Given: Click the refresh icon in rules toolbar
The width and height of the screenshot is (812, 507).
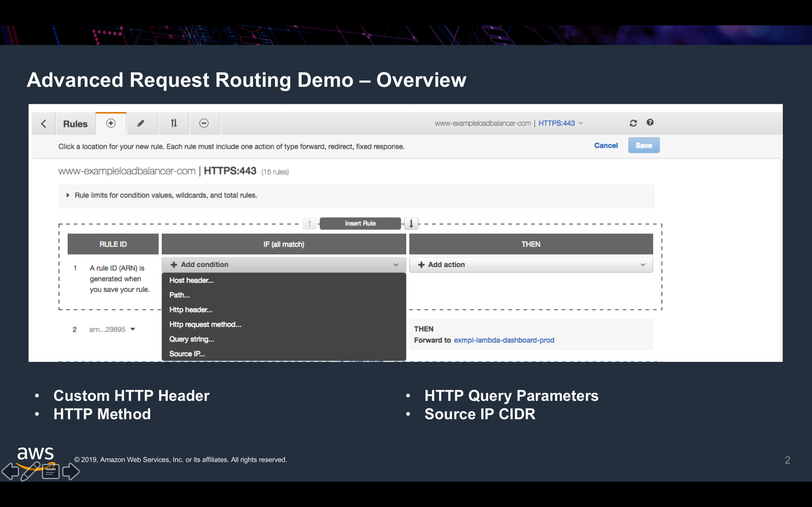Looking at the screenshot, I should (x=633, y=123).
